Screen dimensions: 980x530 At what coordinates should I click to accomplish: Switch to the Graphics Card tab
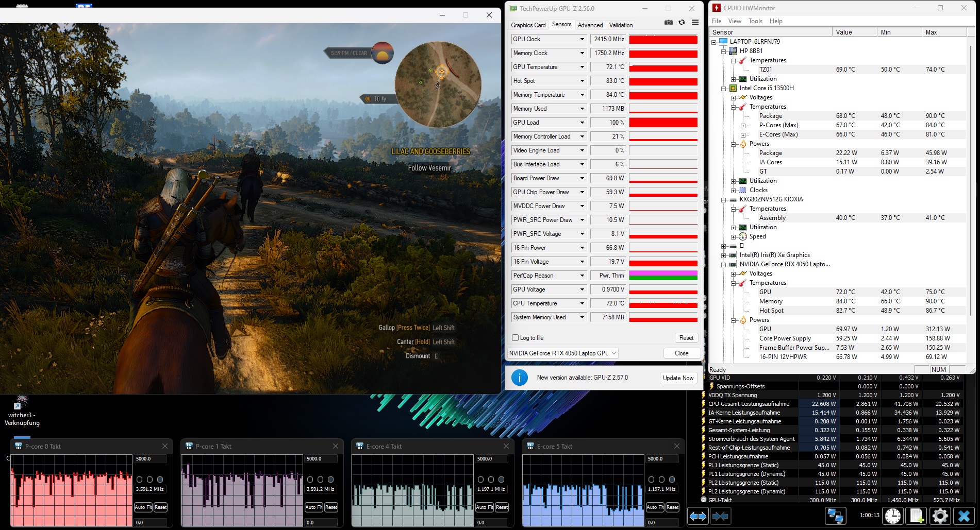528,25
